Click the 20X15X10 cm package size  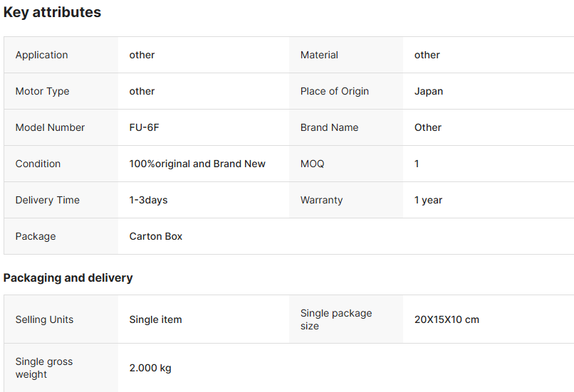pyautogui.click(x=447, y=319)
